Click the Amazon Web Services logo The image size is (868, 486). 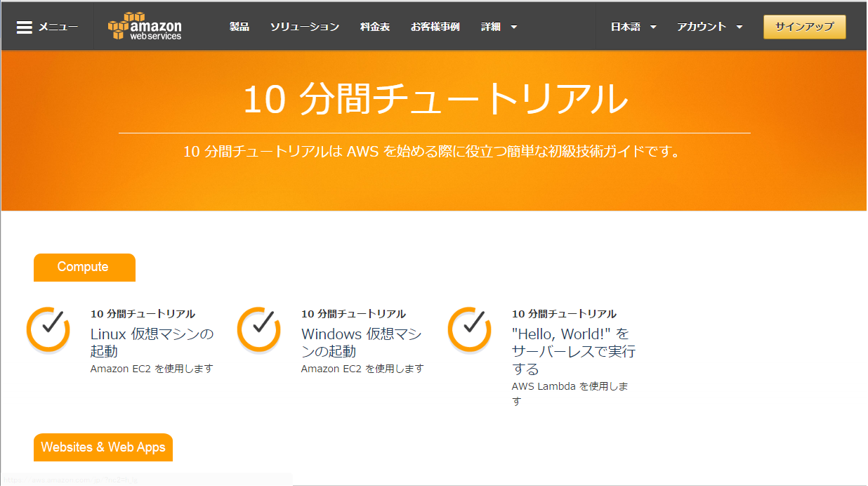145,27
